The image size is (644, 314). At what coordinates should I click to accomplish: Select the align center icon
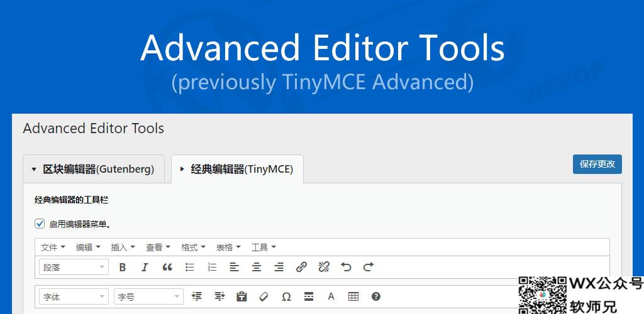[x=257, y=268]
